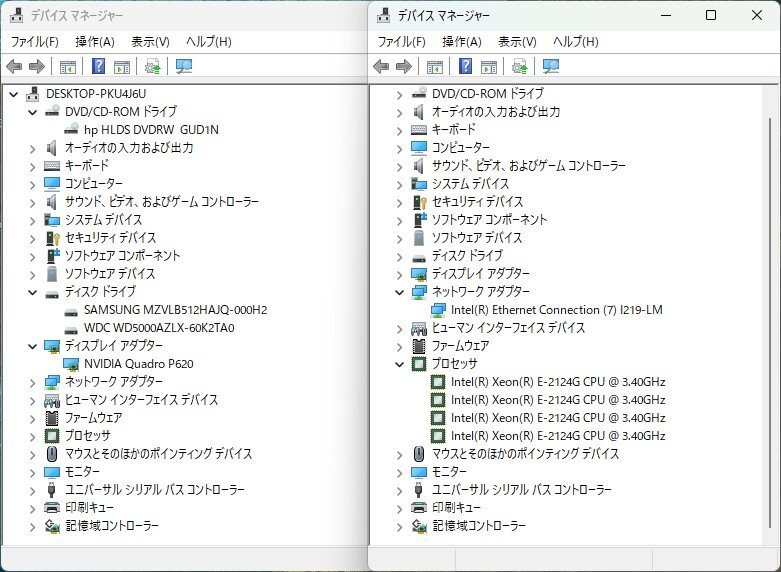Click Show/Hide console tree icon, left window
The width and height of the screenshot is (781, 572).
[68, 66]
